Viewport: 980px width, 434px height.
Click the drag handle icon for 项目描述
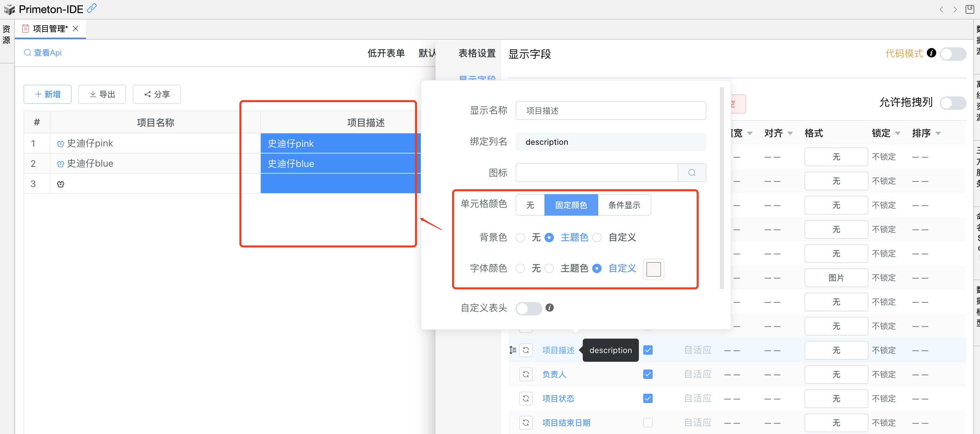pos(513,350)
